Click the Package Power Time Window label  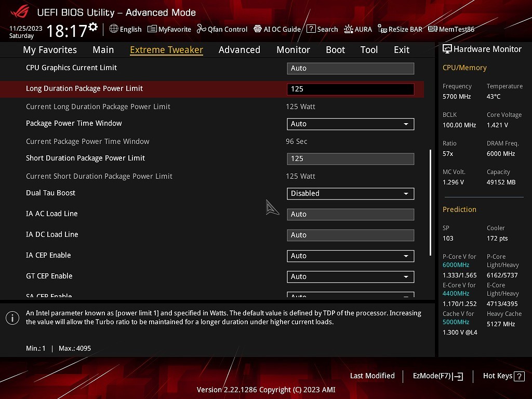coord(74,123)
